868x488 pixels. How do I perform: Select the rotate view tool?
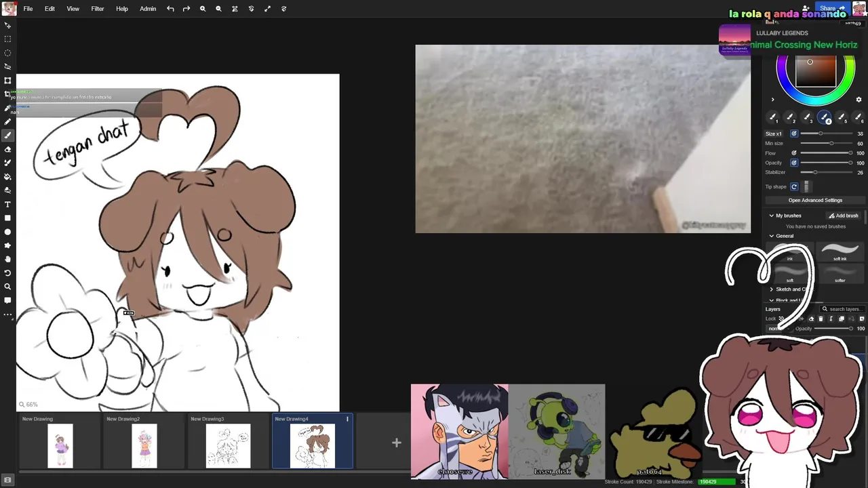(x=7, y=273)
